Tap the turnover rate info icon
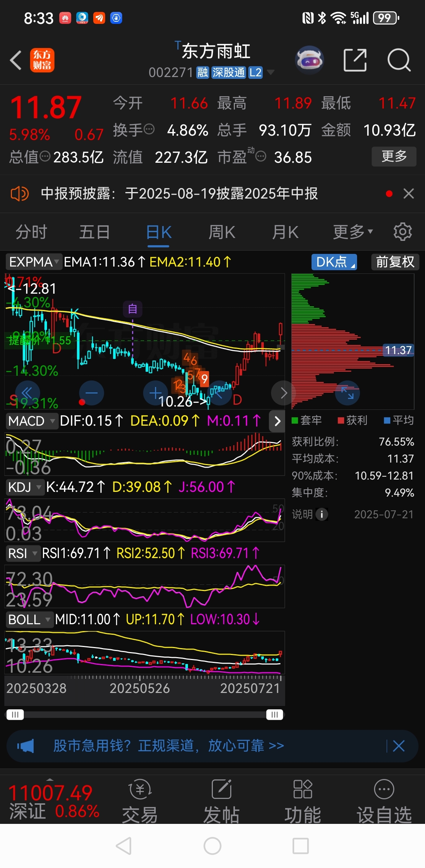Image resolution: width=425 pixels, height=868 pixels. [x=149, y=129]
